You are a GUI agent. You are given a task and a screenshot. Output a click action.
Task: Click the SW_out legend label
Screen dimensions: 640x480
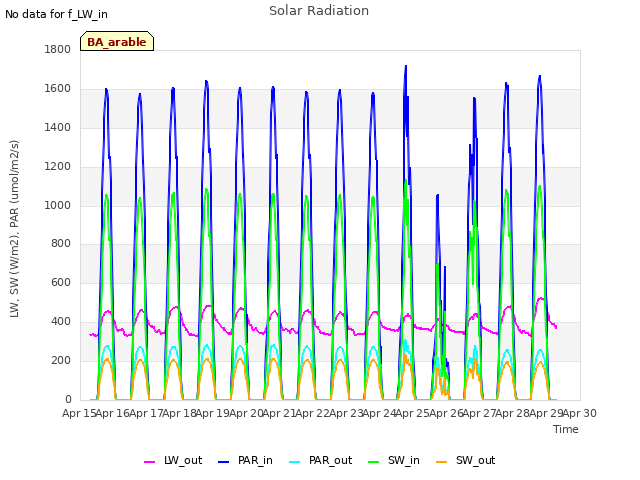[476, 460]
